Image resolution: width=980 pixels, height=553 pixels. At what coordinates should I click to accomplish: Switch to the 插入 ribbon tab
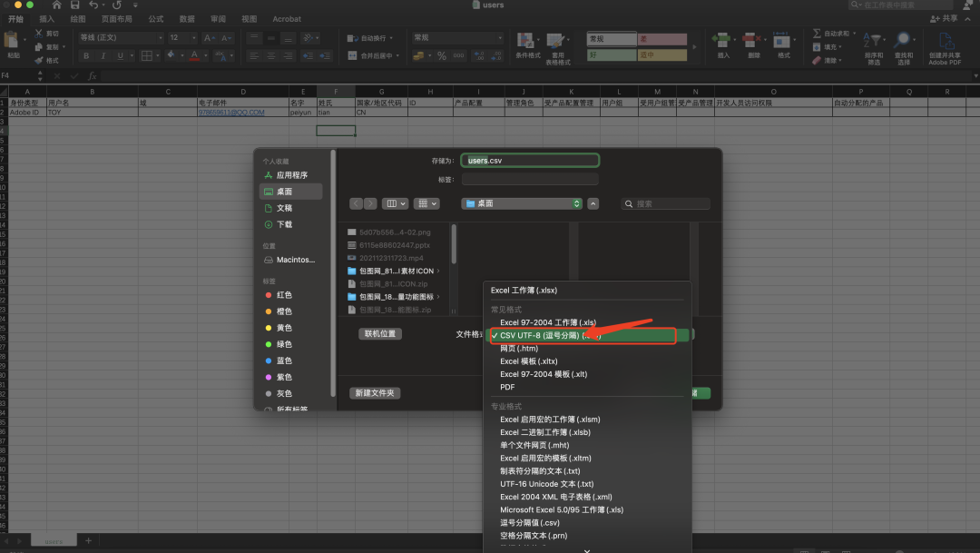click(47, 19)
